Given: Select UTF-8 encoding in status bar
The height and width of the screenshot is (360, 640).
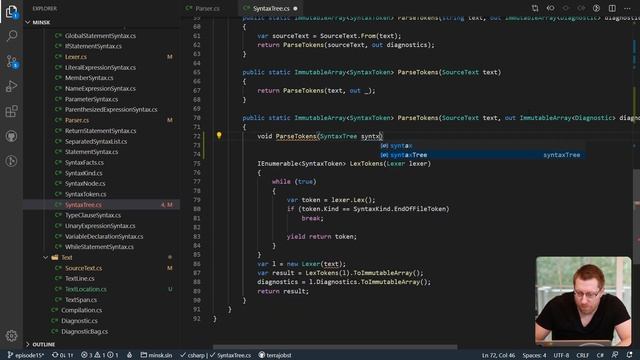Looking at the screenshot, I should (561, 355).
